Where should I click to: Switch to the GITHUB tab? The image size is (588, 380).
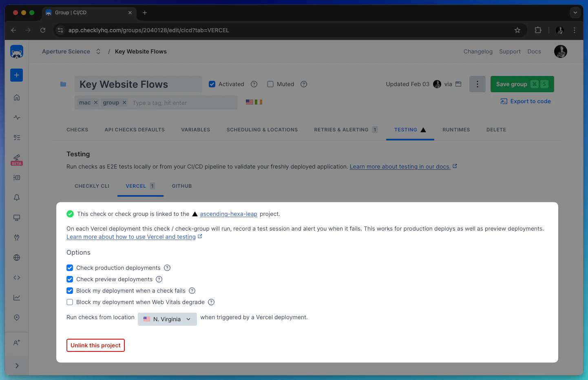[x=181, y=186]
